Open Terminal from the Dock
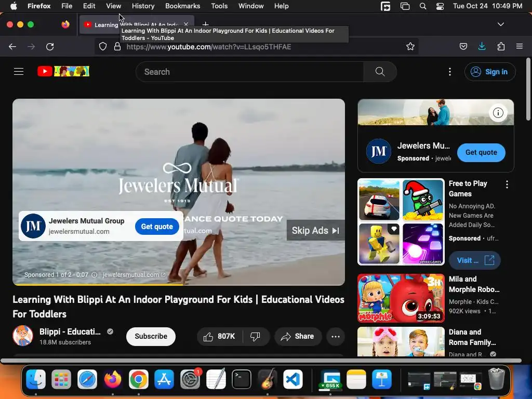 point(242,379)
